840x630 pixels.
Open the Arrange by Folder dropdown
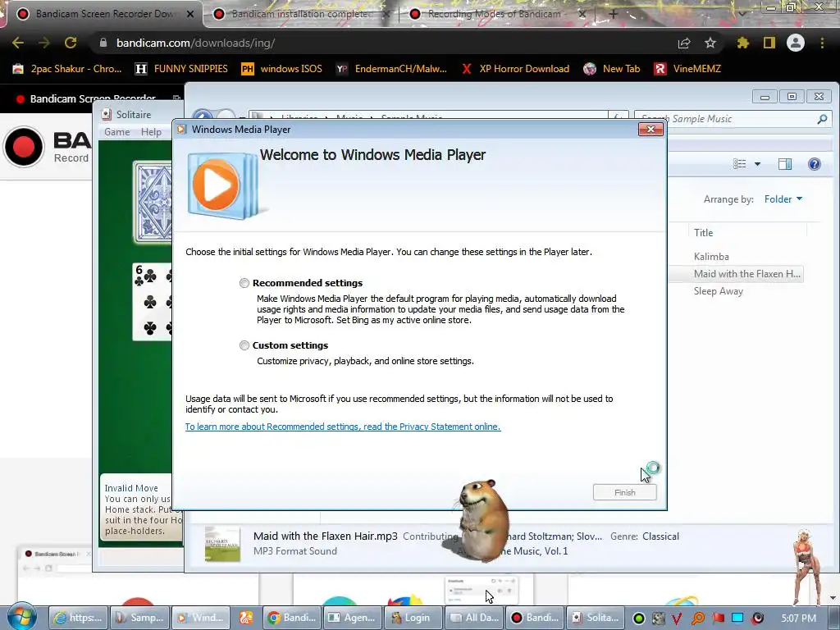(783, 199)
